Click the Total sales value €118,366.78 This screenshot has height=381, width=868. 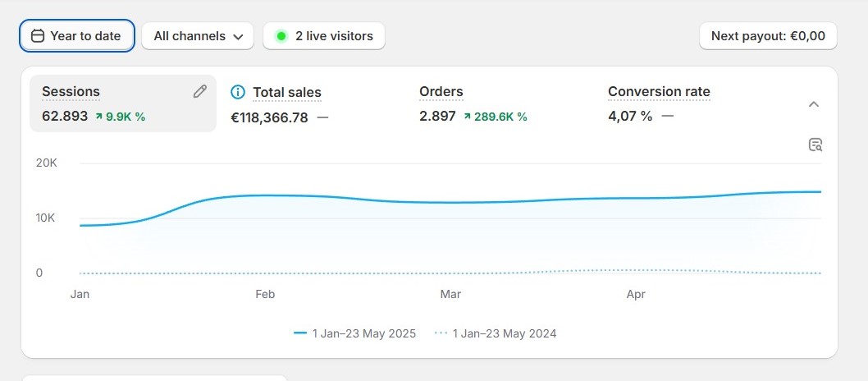click(269, 117)
